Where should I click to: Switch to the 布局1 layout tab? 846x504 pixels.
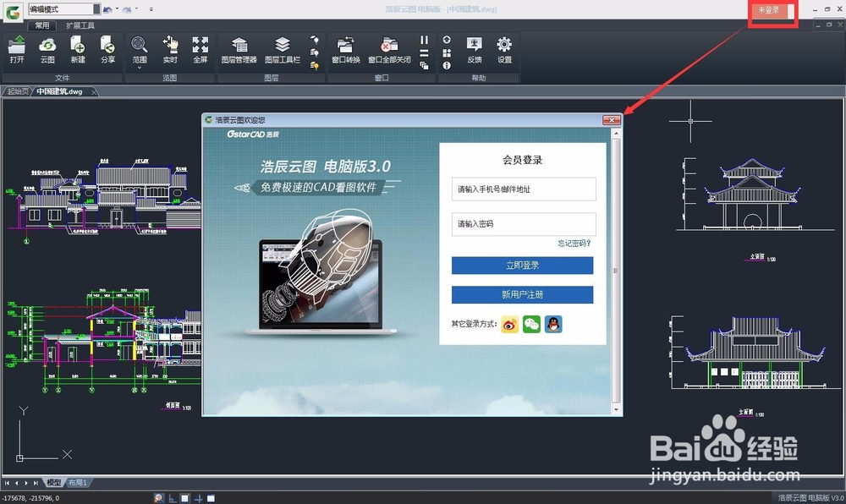pos(78,483)
